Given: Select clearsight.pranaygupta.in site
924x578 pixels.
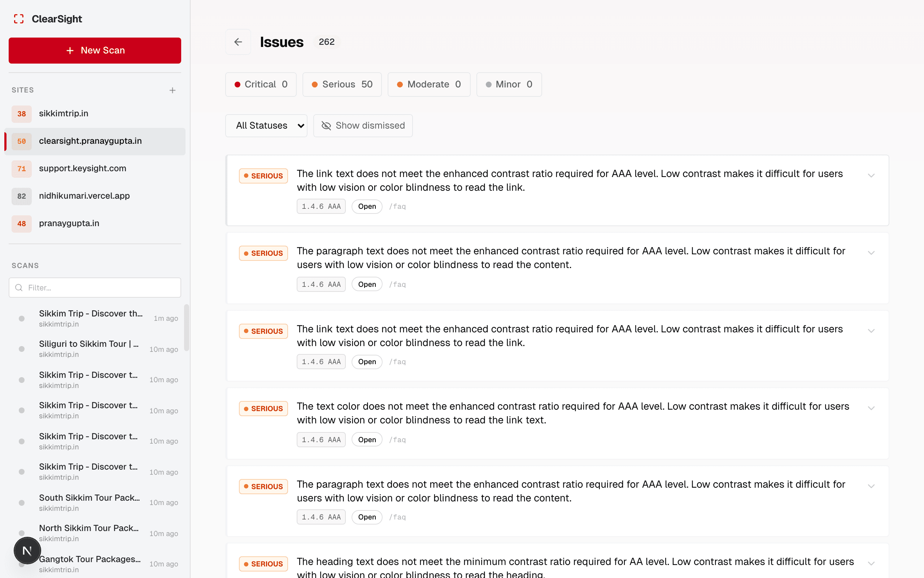Looking at the screenshot, I should click(x=95, y=141).
